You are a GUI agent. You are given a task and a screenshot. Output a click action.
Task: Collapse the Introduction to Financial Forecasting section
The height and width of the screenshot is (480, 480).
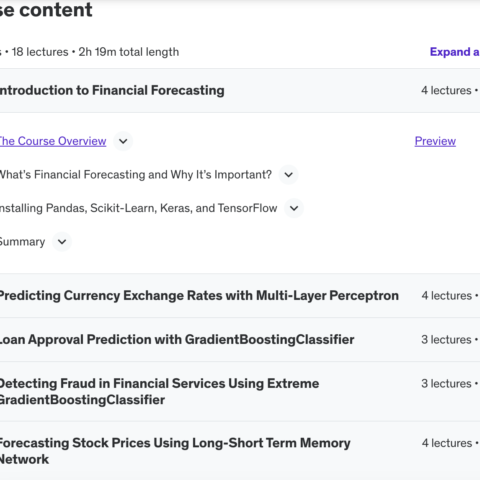click(x=240, y=91)
